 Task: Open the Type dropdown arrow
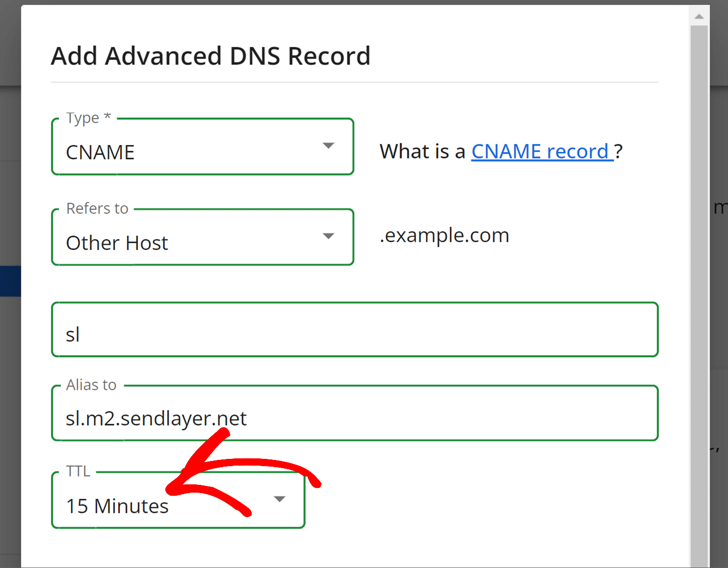328,146
